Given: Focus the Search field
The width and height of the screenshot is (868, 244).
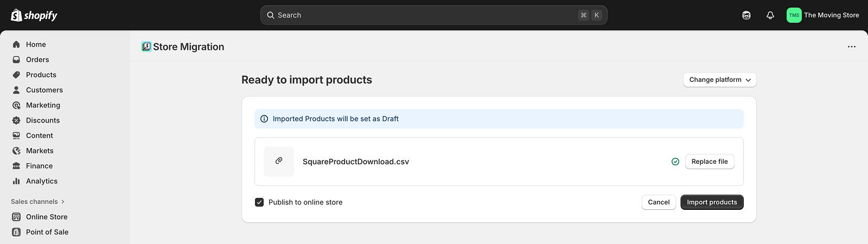Looking at the screenshot, I should pos(434,15).
